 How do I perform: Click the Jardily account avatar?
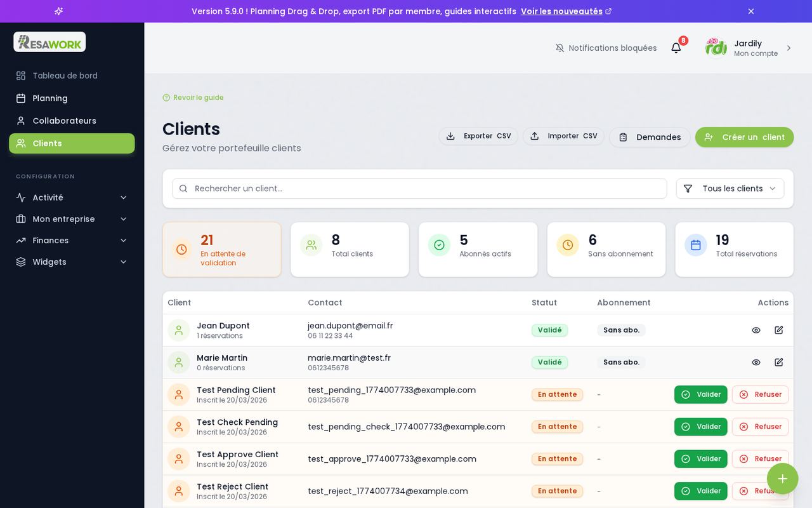point(716,48)
